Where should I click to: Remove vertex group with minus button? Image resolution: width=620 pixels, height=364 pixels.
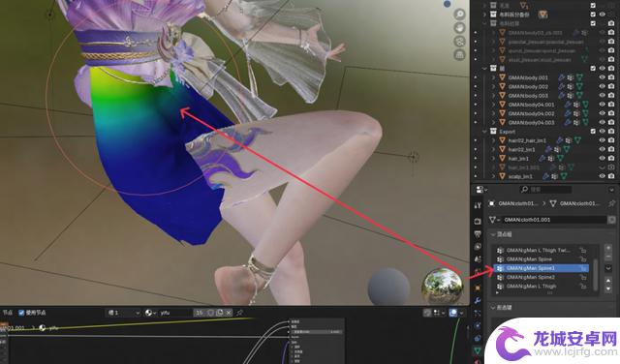(x=608, y=257)
